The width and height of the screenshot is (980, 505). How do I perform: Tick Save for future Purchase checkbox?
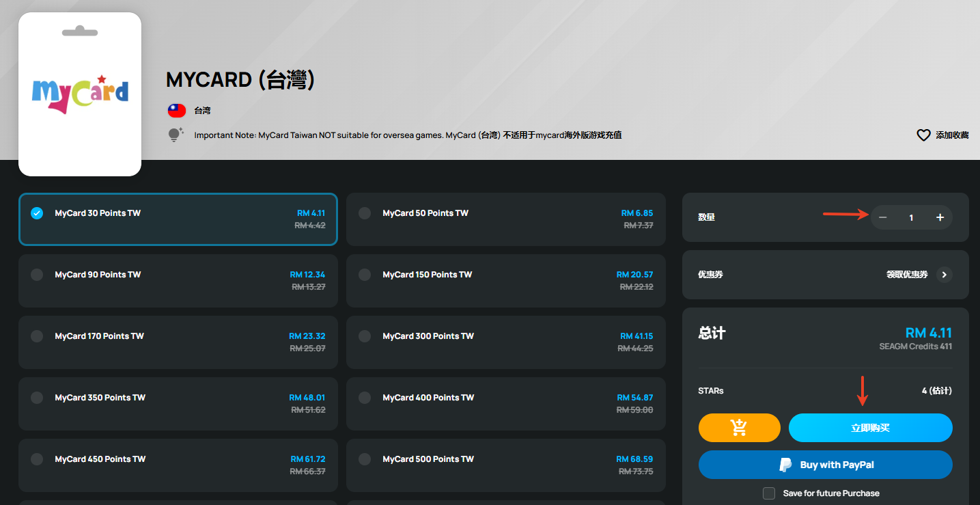769,493
